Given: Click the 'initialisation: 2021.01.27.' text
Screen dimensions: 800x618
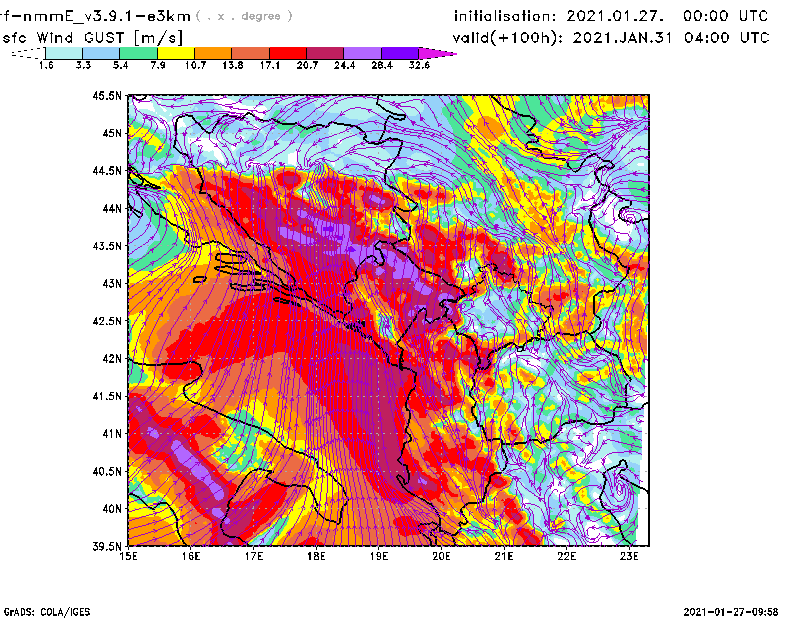Looking at the screenshot, I should pos(559,16).
